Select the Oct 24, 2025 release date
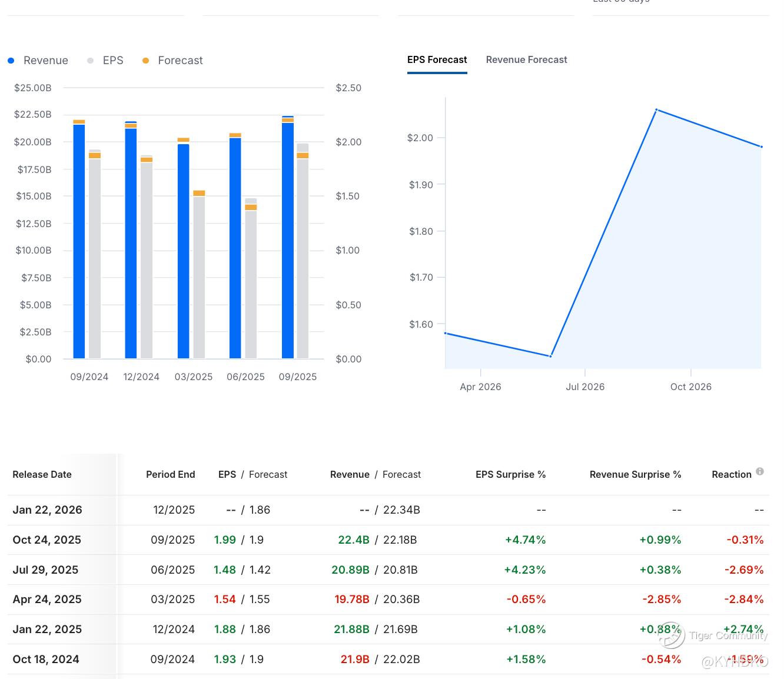The image size is (784, 679). click(47, 540)
